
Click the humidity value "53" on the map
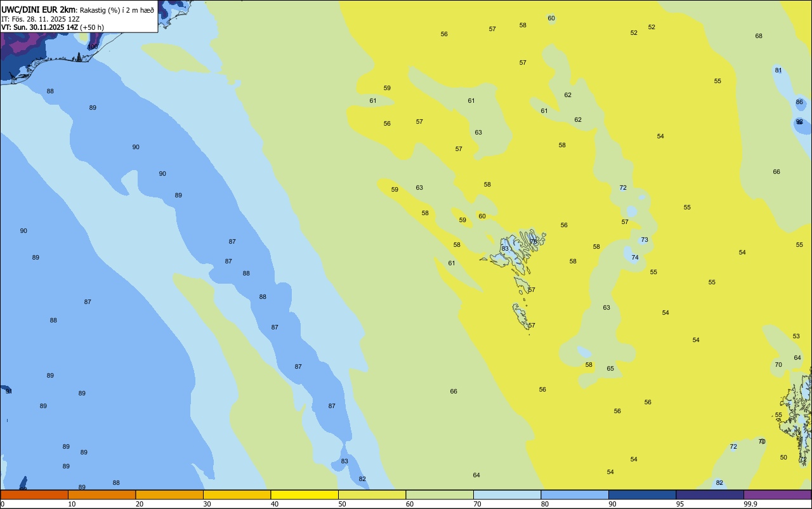(796, 336)
